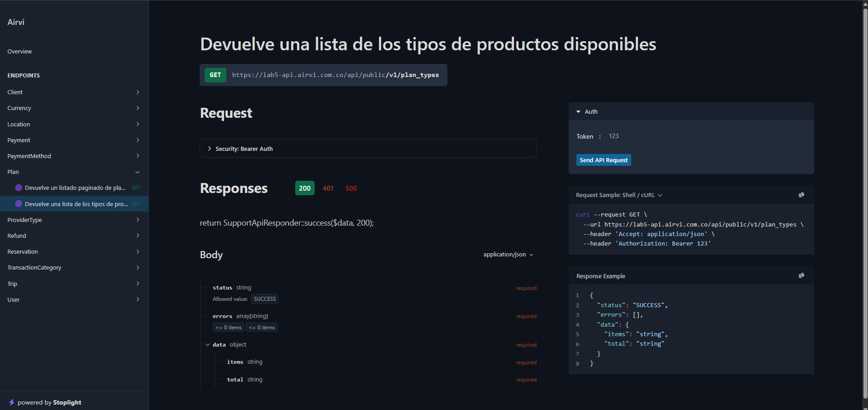The width and height of the screenshot is (868, 410).
Task: Click icon beside 'Devuelve un listado paginado'
Action: tap(19, 188)
